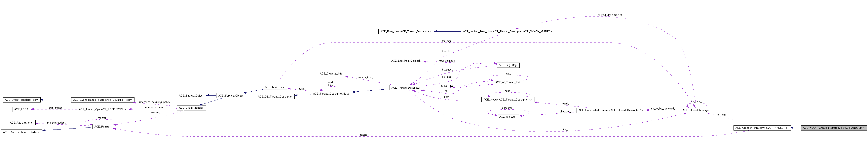Image resolution: width=868 pixels, height=146 pixels.
Task: Open the ACE_Node< ACE_Thread_Descriptor * > node
Action: click(508, 100)
